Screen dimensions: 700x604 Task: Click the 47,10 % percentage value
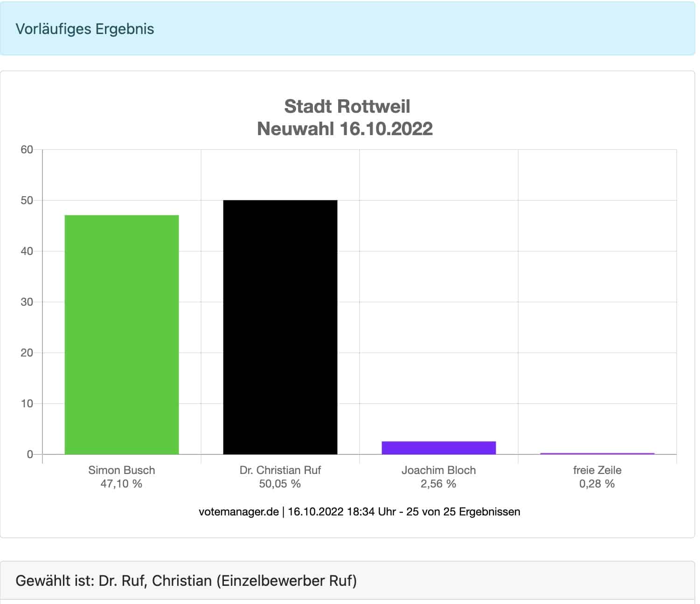tap(121, 484)
